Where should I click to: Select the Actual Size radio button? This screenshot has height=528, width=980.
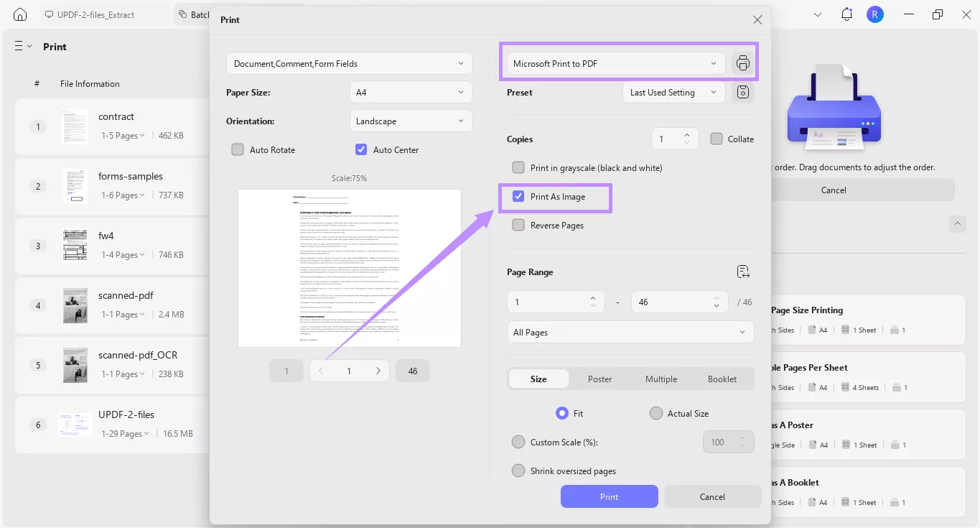point(655,413)
